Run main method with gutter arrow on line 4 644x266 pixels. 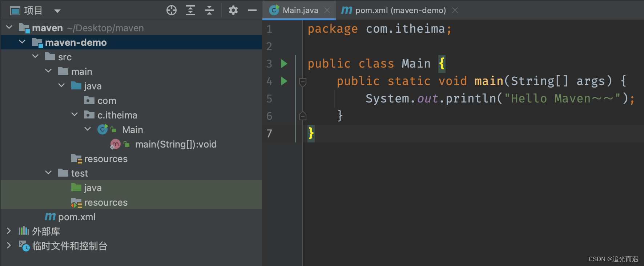point(284,81)
